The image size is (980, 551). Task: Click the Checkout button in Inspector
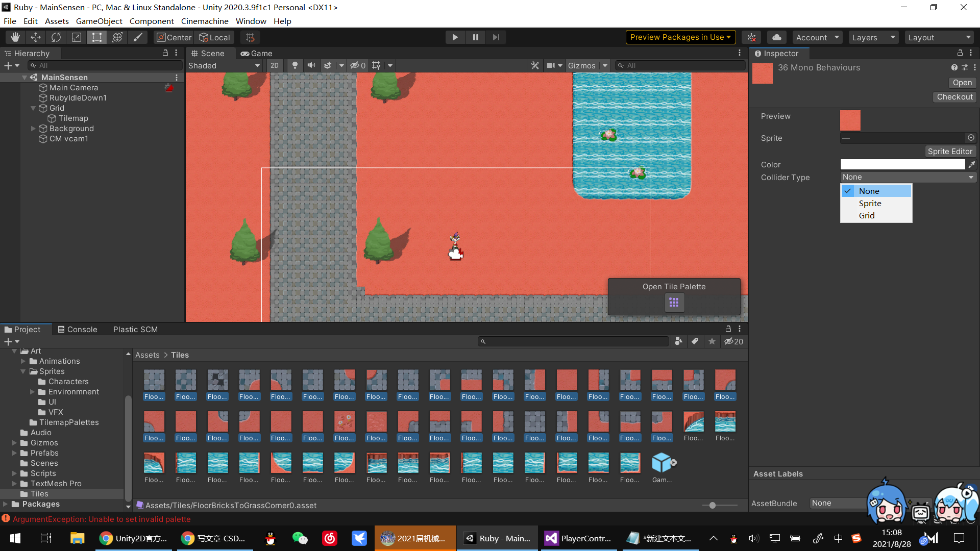click(954, 96)
